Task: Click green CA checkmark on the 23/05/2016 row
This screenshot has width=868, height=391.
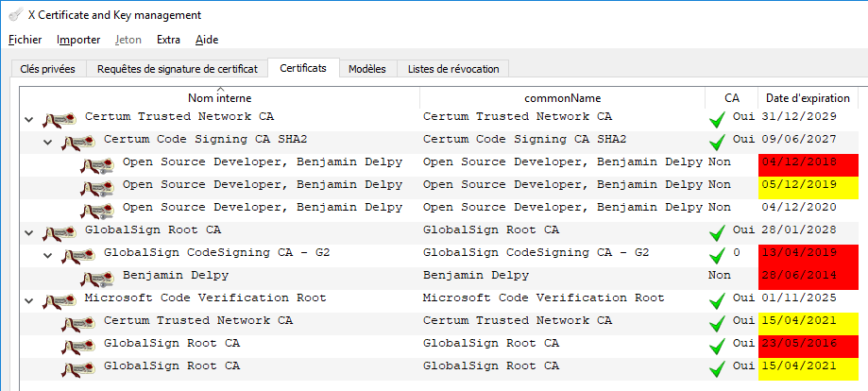Action: (717, 347)
